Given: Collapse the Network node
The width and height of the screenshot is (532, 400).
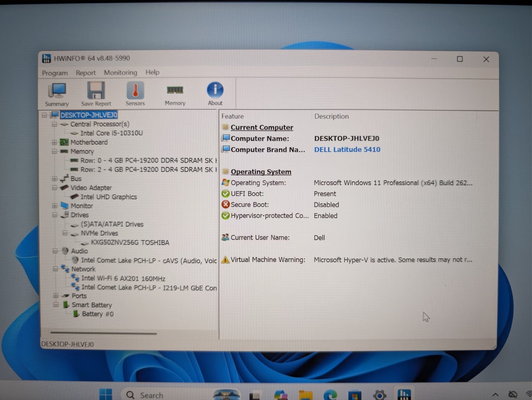Looking at the screenshot, I should [56, 269].
